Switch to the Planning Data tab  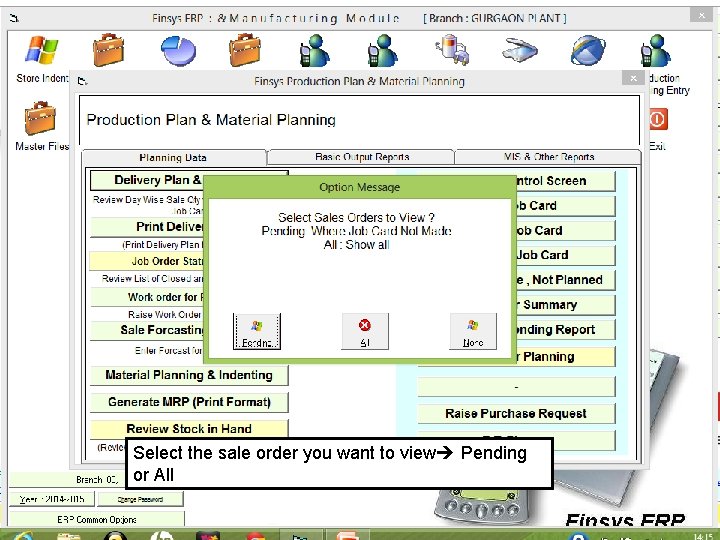[x=174, y=158]
